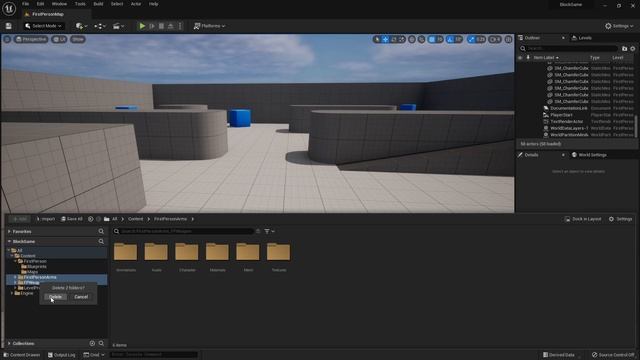Collapse the BlockGame section
Screen dimensions: 640x360
9,242
